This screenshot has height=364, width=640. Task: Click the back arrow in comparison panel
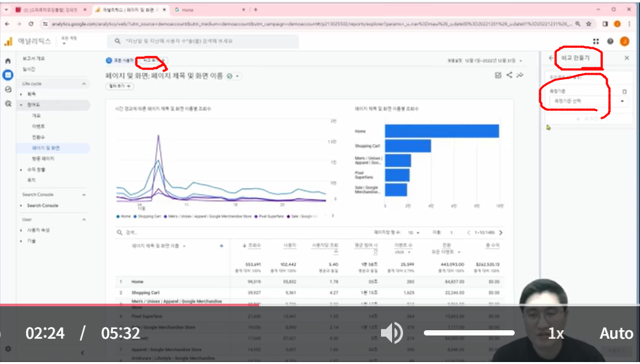551,58
